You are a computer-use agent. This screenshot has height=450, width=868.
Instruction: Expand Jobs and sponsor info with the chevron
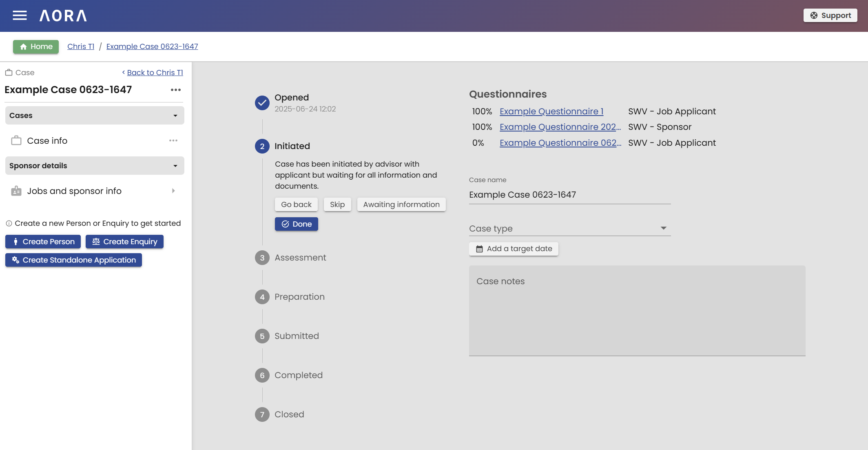(x=174, y=190)
